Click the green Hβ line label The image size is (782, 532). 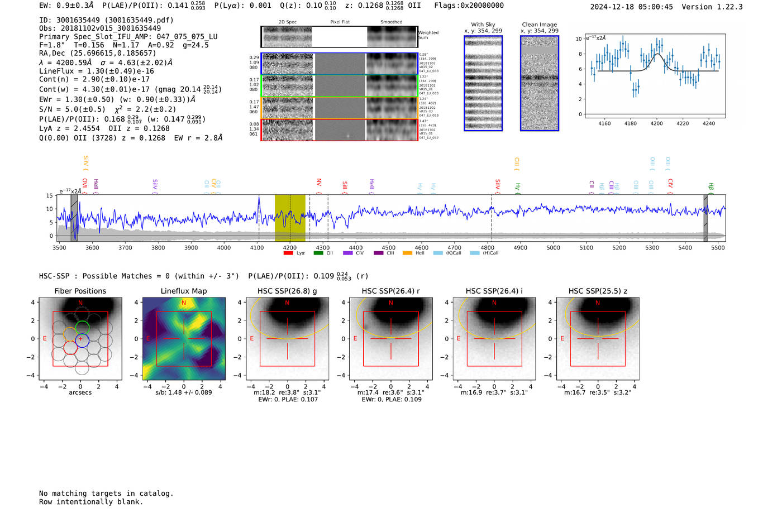pyautogui.click(x=711, y=188)
